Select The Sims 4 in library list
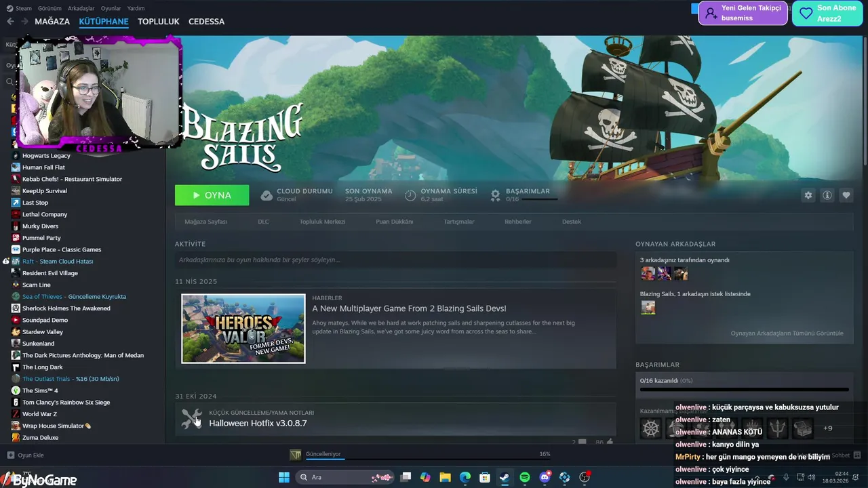The image size is (868, 488). pyautogui.click(x=40, y=390)
